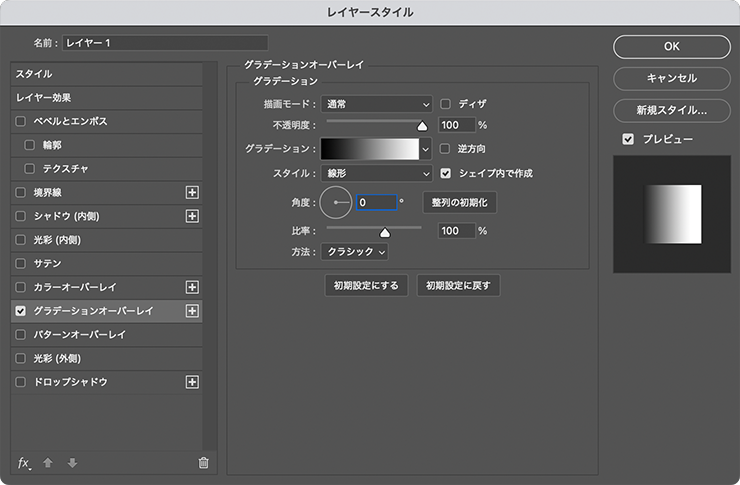Click plus icon next to シャドウ (内側)
740x485 pixels.
(x=193, y=216)
